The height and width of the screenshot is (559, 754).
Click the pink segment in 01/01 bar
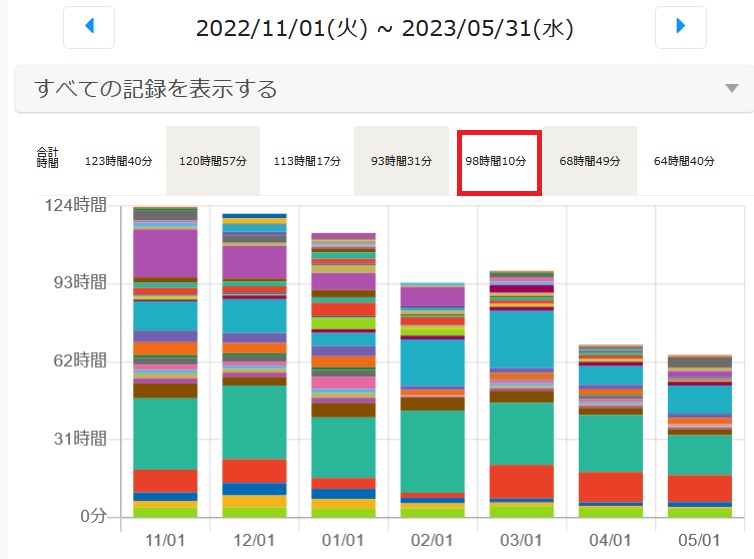click(x=343, y=382)
